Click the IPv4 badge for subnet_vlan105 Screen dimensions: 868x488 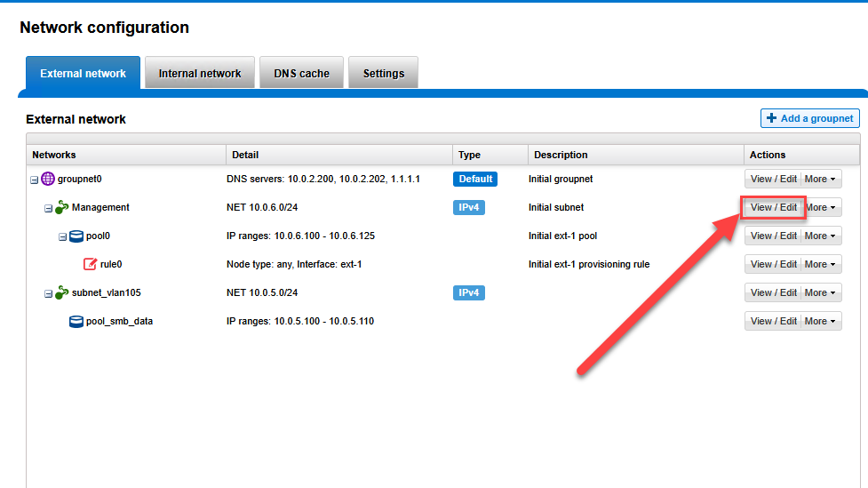[x=469, y=292]
